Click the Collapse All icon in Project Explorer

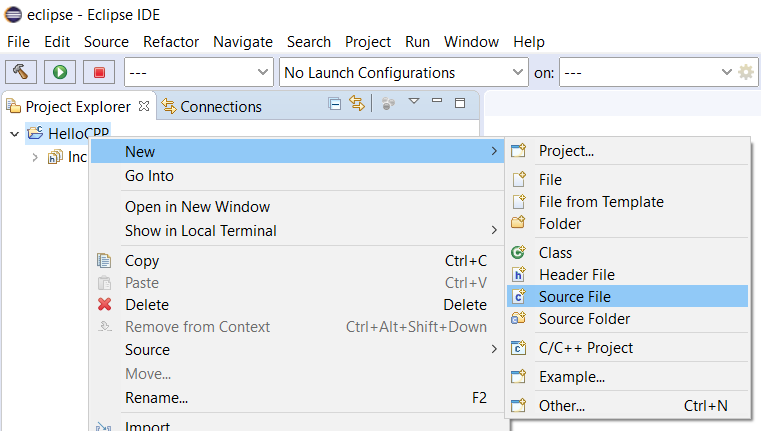[334, 103]
